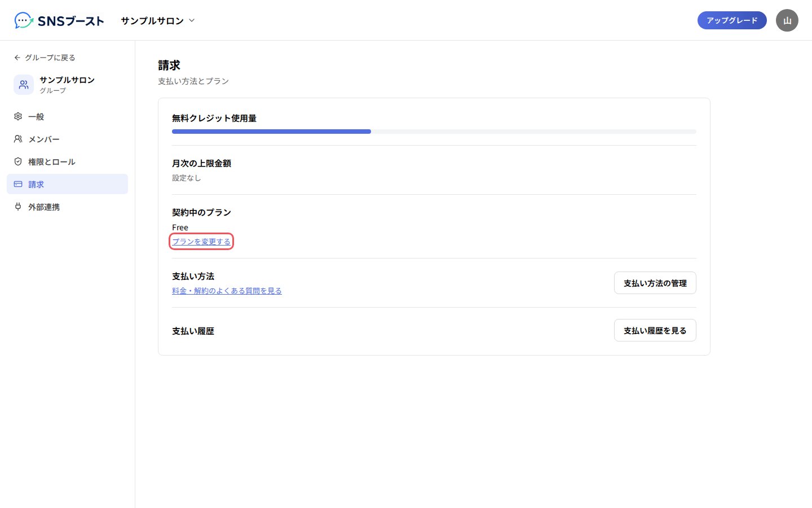The height and width of the screenshot is (508, 812).
Task: Open the 山 user avatar menu
Action: (x=787, y=20)
